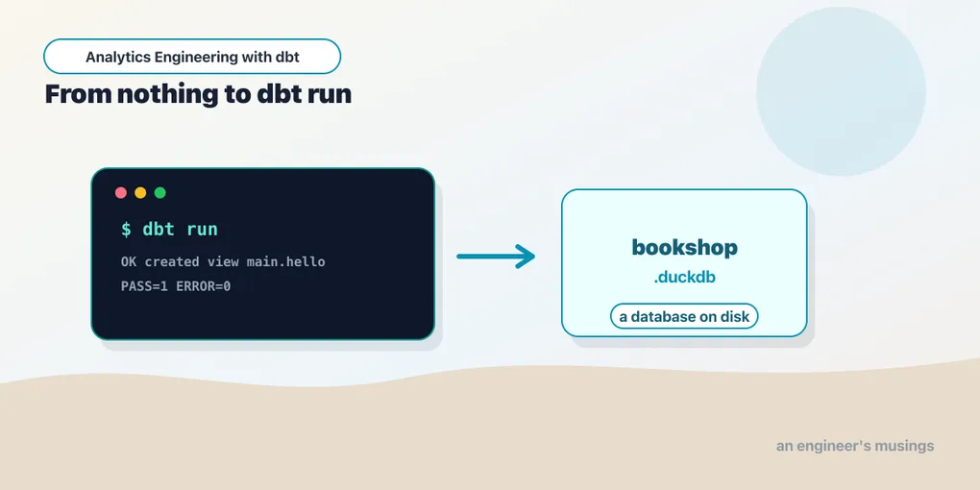
Task: Click the "a database on disk" pill
Action: click(684, 316)
